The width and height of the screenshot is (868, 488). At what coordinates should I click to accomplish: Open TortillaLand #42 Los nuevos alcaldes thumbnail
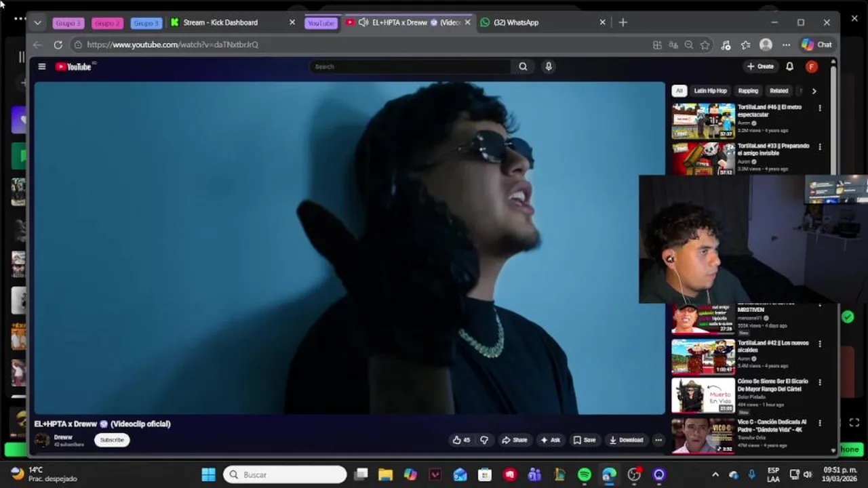pos(703,357)
